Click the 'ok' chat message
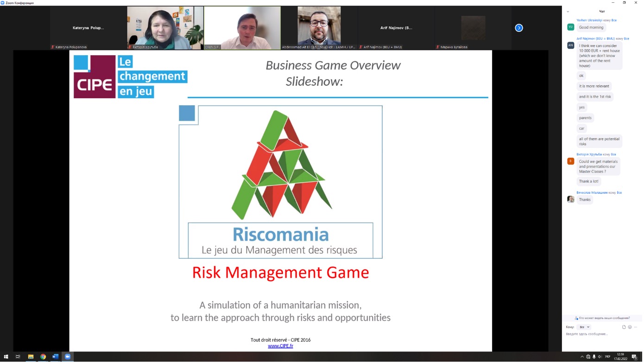 pos(581,76)
